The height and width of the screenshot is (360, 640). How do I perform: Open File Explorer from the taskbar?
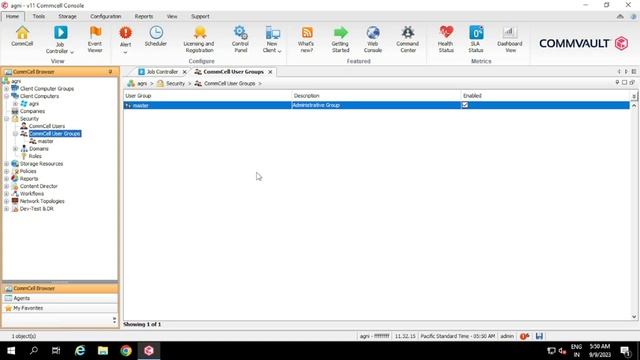[103, 351]
